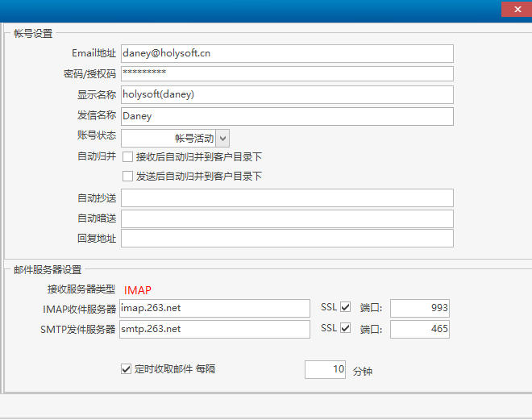Viewport: 532px width, 420px height.
Task: Click the SMTP发件服务器 field with smtp.263.net
Action: 214,329
